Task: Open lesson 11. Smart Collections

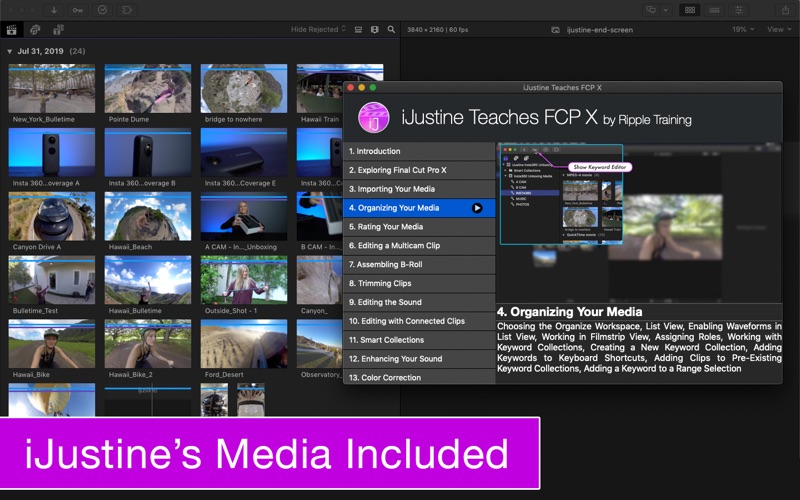Action: point(419,340)
